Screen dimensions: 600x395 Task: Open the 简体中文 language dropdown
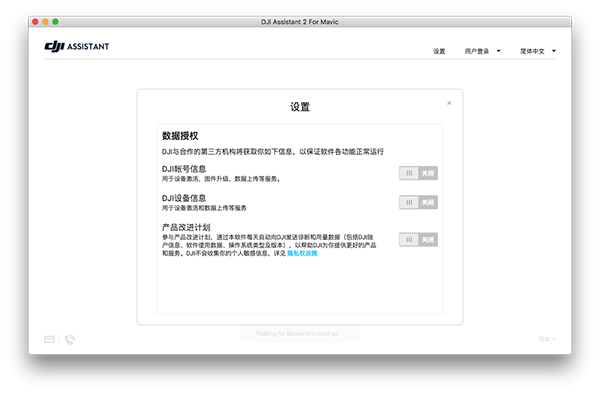(x=538, y=51)
